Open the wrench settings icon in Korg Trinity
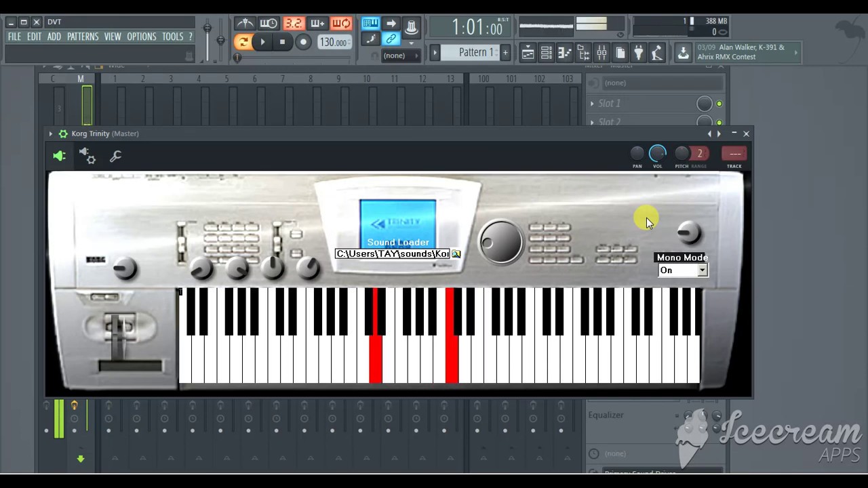The image size is (868, 488). pos(115,157)
